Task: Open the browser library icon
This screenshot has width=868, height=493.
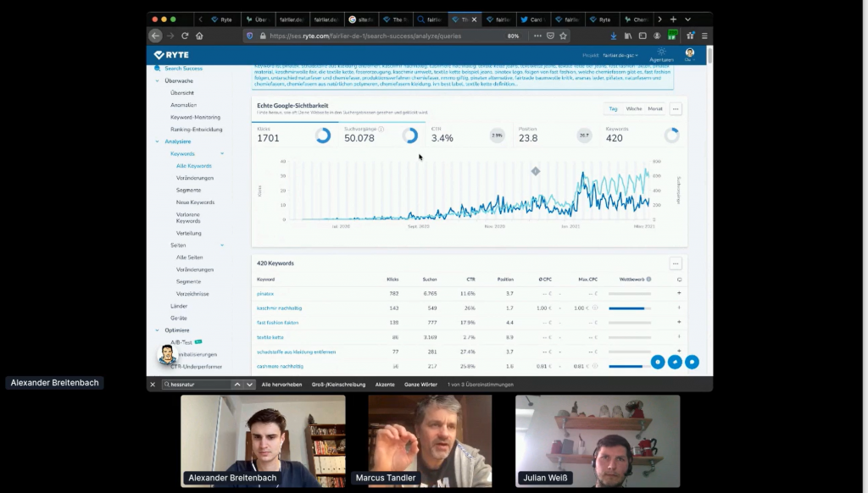Action: coord(628,36)
